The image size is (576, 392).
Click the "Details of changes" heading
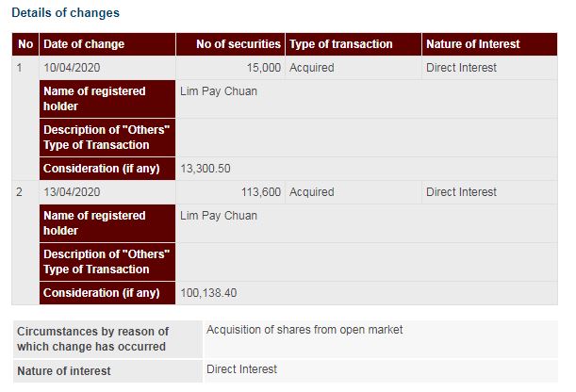coord(65,13)
